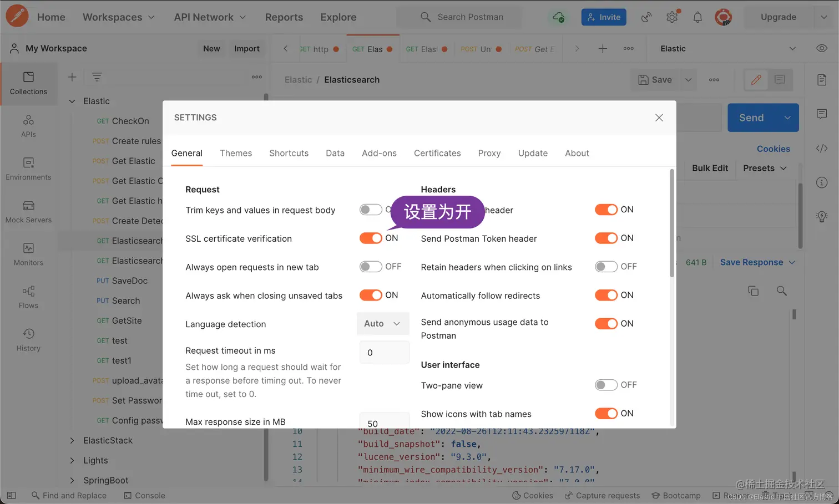The height and width of the screenshot is (504, 839).
Task: Click the cloud sync status icon
Action: 559,17
